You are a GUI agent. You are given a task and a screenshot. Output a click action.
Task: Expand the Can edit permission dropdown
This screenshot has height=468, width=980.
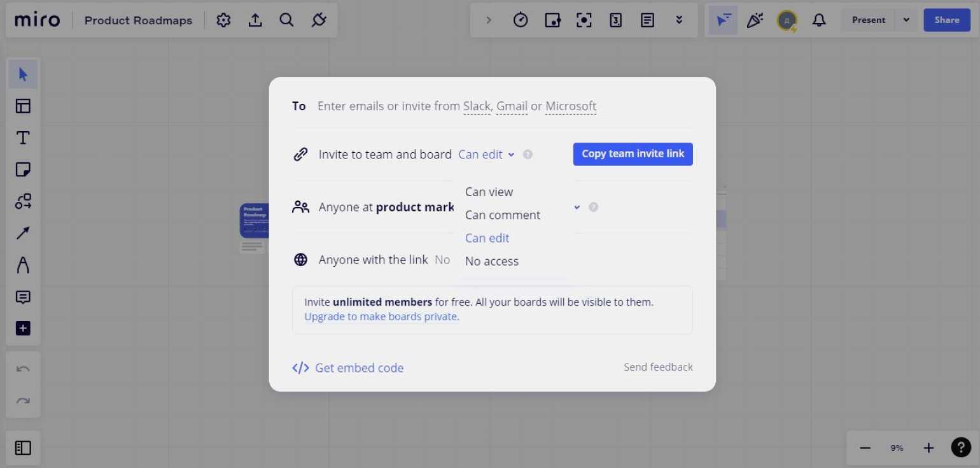pyautogui.click(x=486, y=154)
